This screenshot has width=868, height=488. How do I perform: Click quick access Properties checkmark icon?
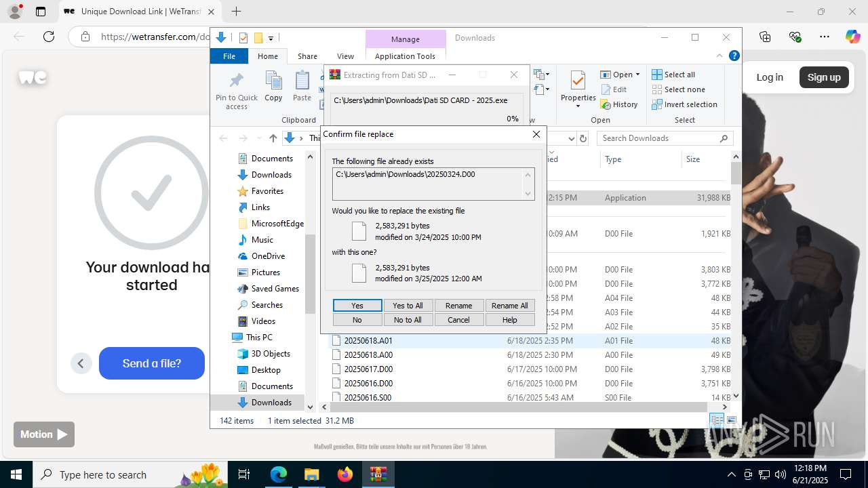click(243, 38)
